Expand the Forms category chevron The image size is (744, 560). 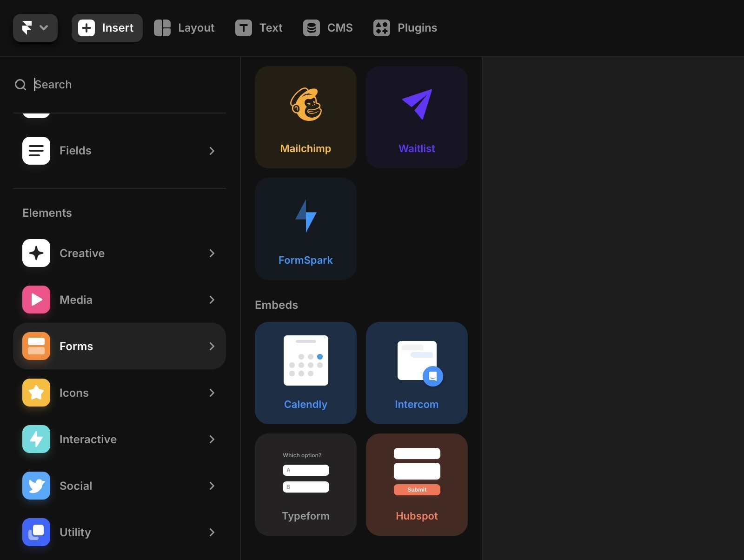[212, 346]
